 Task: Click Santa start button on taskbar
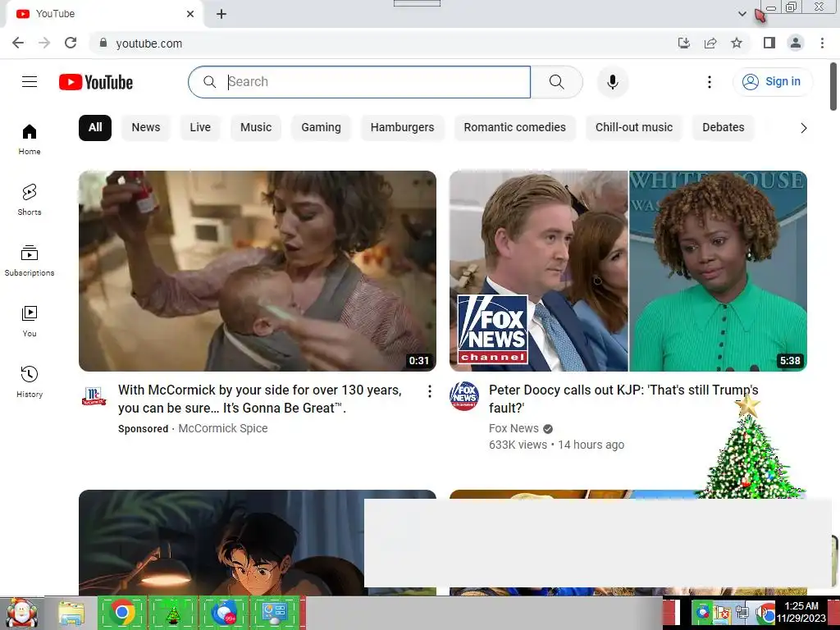[21, 613]
